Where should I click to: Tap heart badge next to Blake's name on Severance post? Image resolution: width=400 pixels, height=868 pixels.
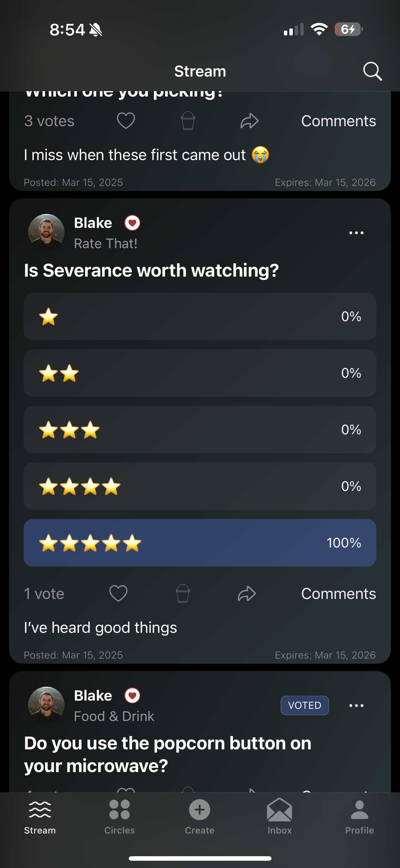pos(132,223)
